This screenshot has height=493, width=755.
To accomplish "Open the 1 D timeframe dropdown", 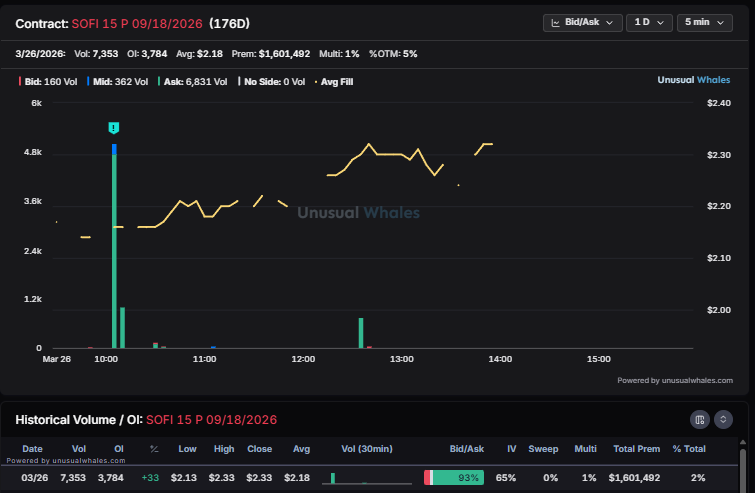I will click(649, 22).
